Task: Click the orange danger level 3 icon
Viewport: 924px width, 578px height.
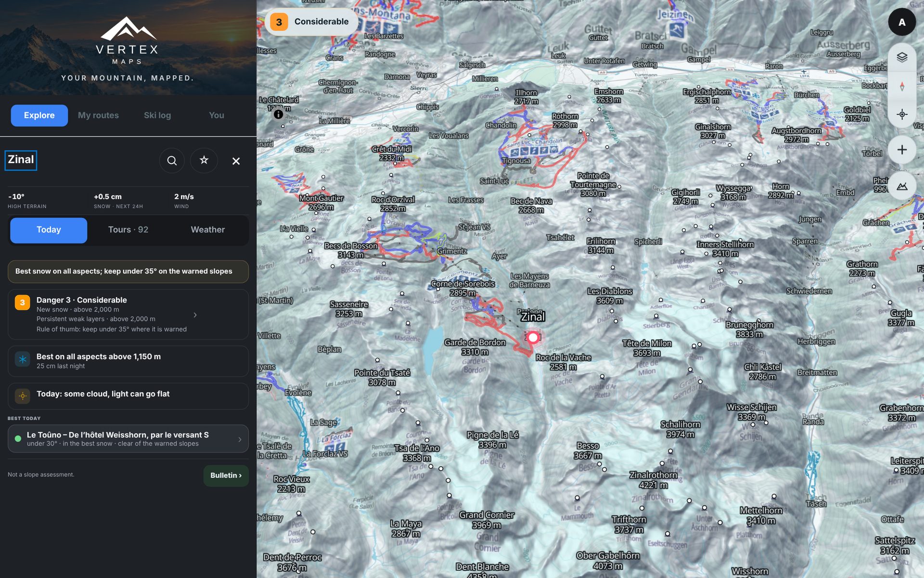Action: pyautogui.click(x=22, y=302)
